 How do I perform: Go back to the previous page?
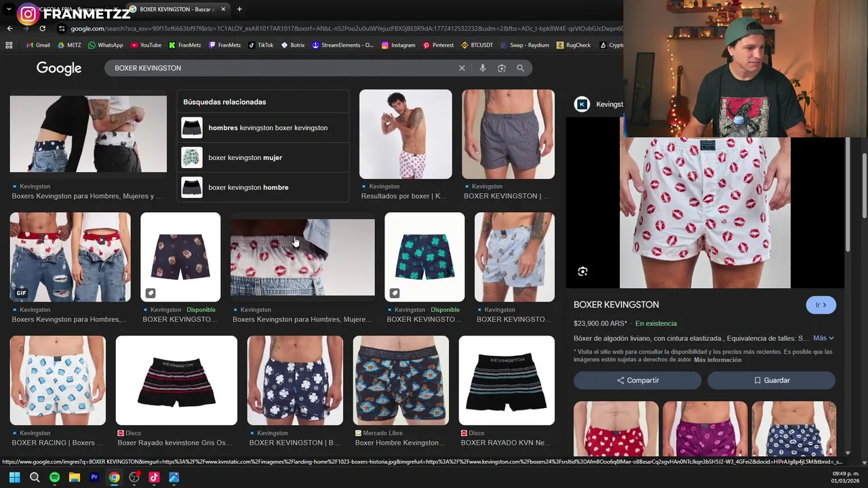9,28
